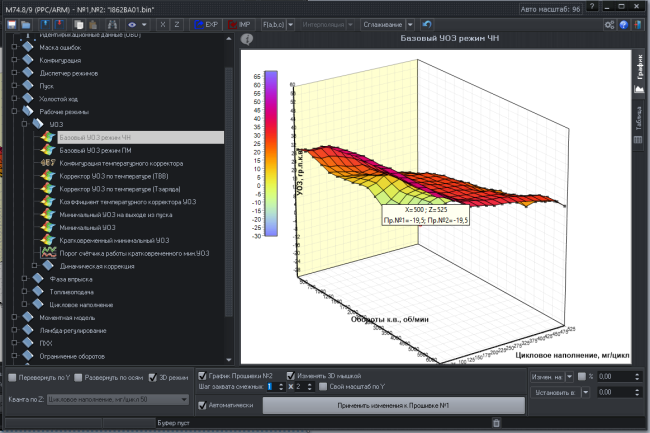Click the trash icon in status bar
This screenshot has height=433, width=650.
click(496, 423)
